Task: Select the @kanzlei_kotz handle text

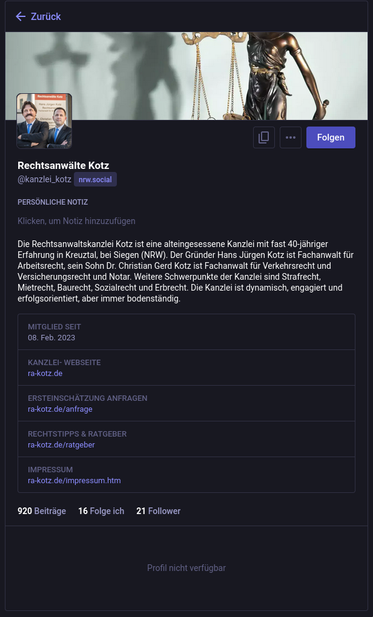Action: 44,179
